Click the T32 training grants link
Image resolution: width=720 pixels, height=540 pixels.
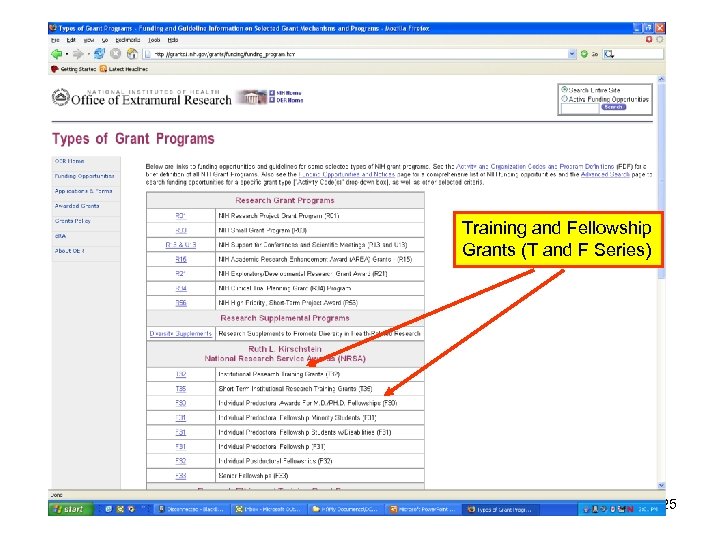click(x=181, y=375)
